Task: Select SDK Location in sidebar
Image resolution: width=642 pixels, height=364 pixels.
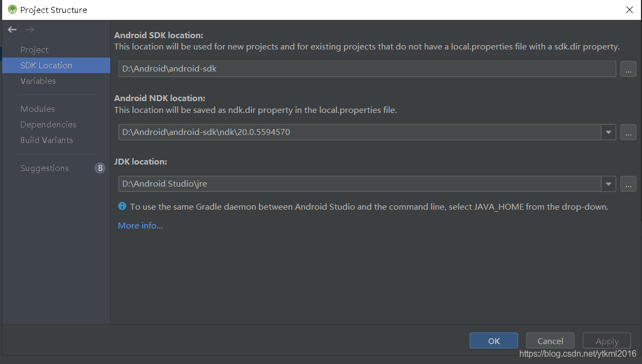Action: tap(56, 66)
